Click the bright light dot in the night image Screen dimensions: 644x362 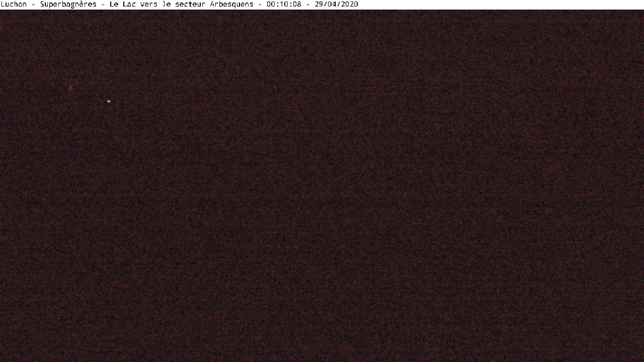[109, 102]
